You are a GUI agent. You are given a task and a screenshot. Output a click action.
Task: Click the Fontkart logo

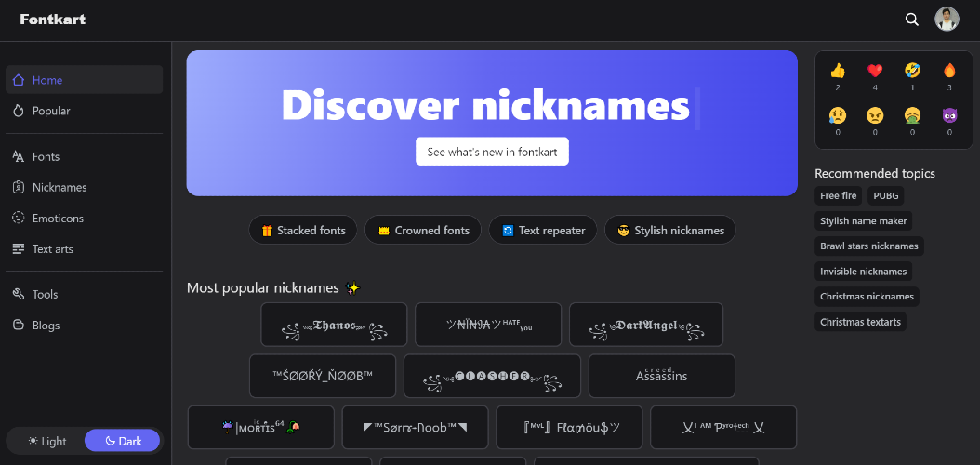pos(52,20)
